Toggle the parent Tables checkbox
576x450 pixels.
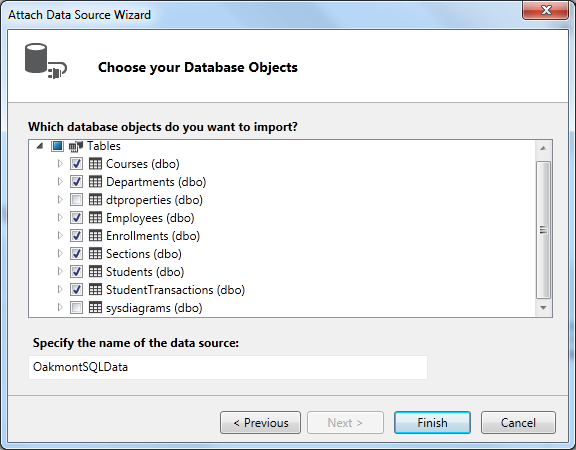coord(57,146)
